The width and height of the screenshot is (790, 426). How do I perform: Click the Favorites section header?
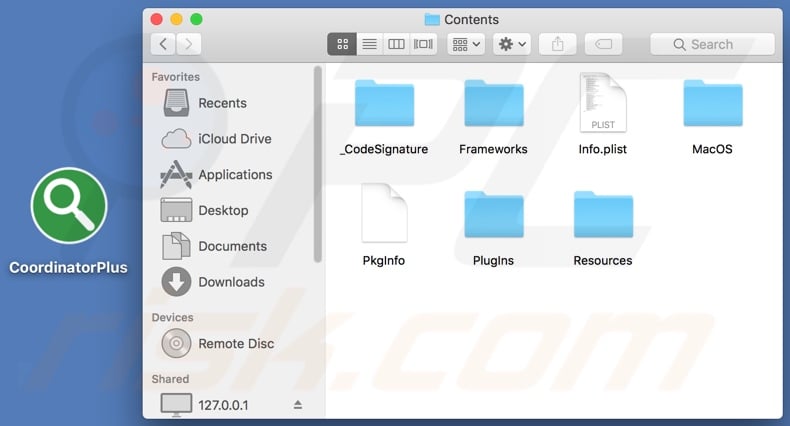coord(176,77)
